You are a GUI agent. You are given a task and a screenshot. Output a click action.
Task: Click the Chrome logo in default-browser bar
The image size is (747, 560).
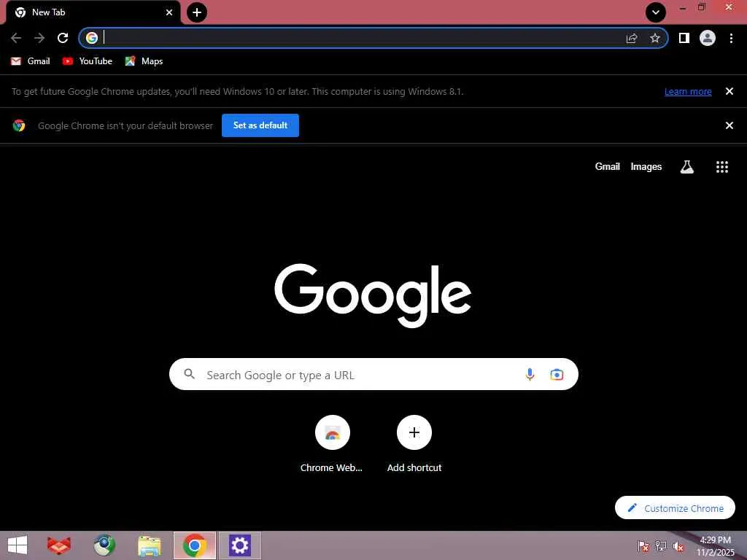(x=19, y=125)
